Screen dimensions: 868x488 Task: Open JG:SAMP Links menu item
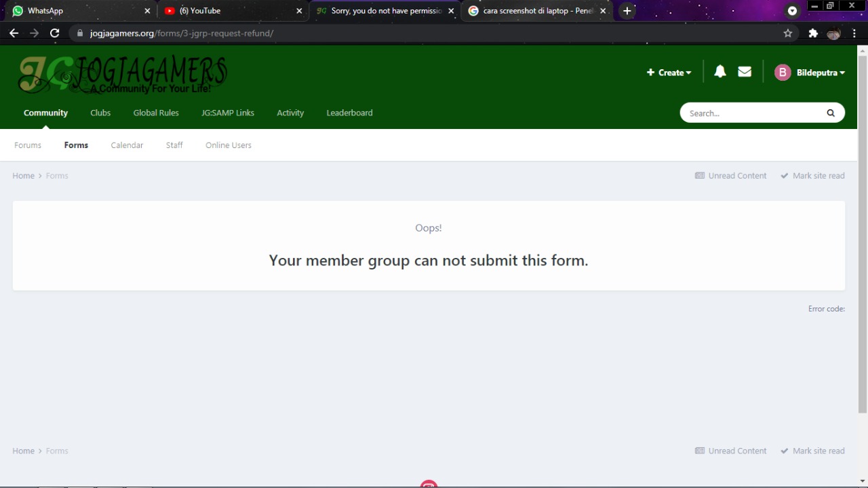[228, 113]
